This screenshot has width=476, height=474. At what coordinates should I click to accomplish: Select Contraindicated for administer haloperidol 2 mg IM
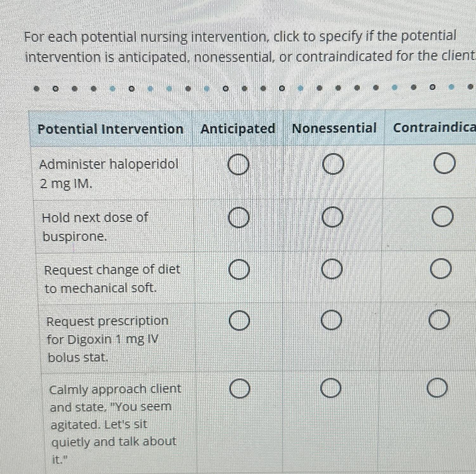pyautogui.click(x=444, y=163)
